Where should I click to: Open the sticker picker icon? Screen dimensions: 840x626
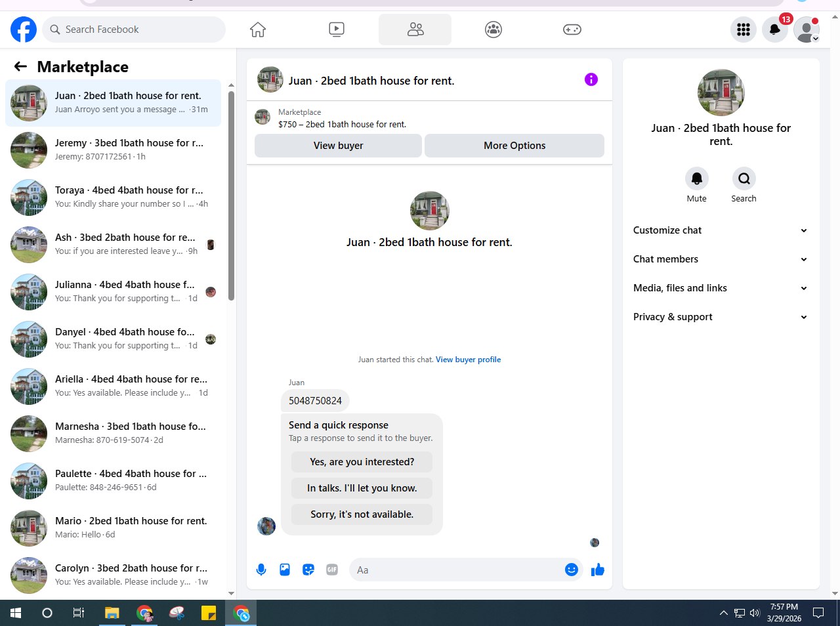pos(308,570)
